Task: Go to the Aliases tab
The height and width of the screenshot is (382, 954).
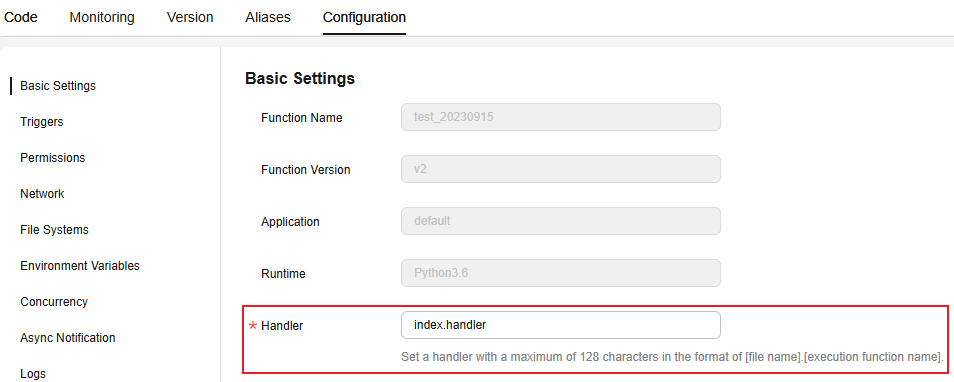Action: (x=268, y=17)
